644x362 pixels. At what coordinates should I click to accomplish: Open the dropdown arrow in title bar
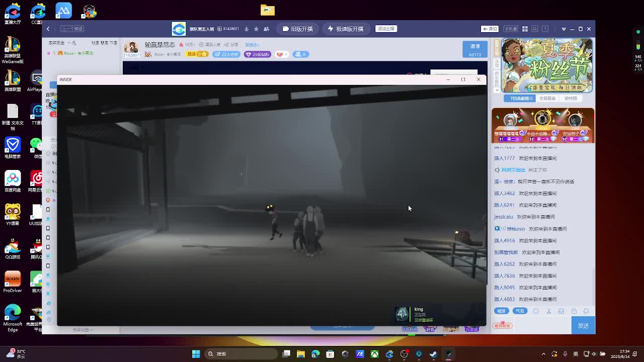(563, 29)
